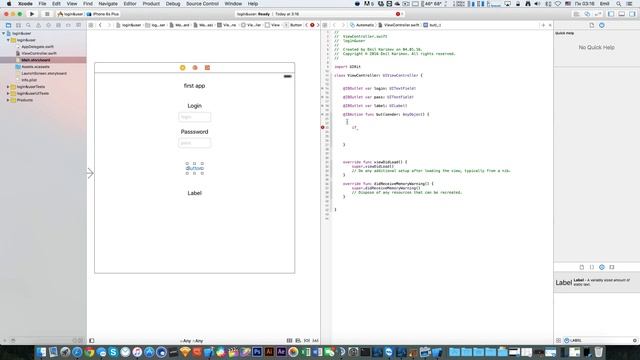Click the View Controller yellow dock icon
This screenshot has height=360, width=640.
182,68
